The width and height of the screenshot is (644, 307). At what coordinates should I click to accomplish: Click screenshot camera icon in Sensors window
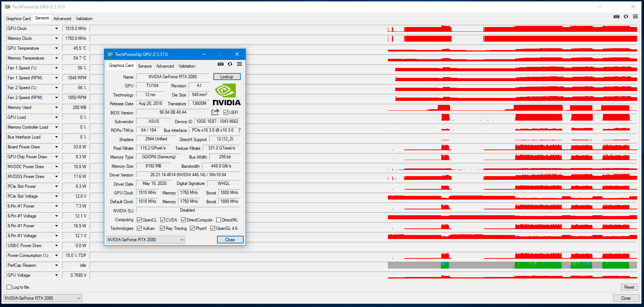[617, 16]
